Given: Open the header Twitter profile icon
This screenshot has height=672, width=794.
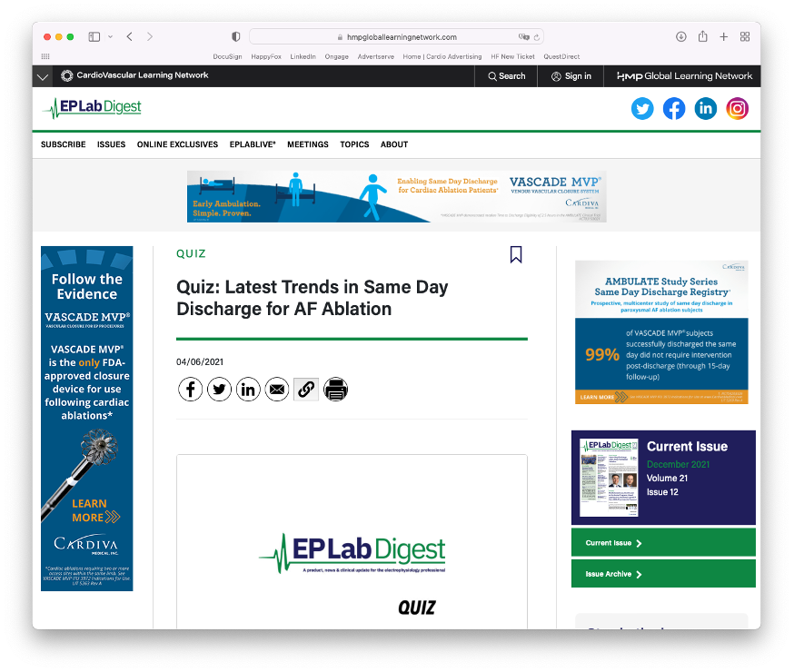Looking at the screenshot, I should tap(642, 109).
